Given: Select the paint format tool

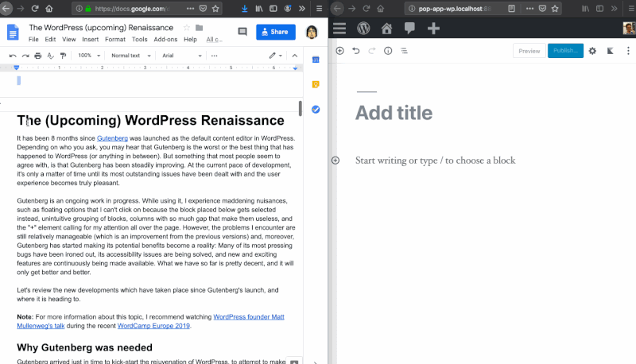Looking at the screenshot, I should [63, 56].
